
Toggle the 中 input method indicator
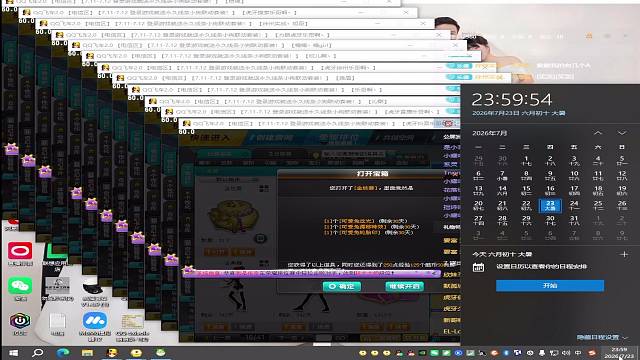(578, 353)
